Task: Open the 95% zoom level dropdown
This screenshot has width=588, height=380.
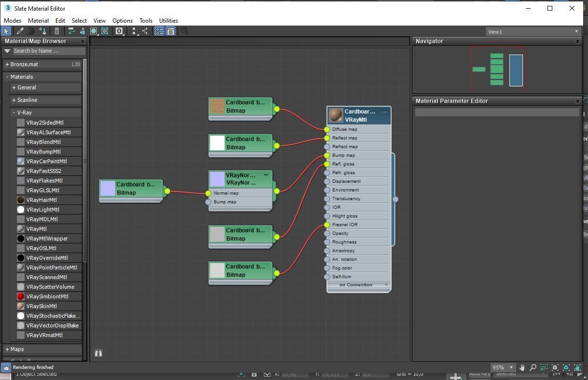Action: [503, 367]
